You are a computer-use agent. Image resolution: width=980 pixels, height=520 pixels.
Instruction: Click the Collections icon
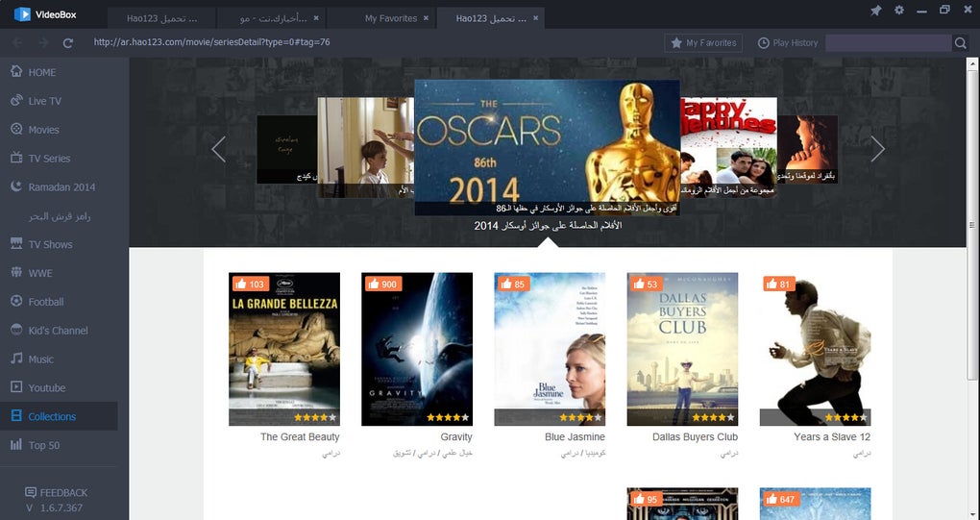16,415
